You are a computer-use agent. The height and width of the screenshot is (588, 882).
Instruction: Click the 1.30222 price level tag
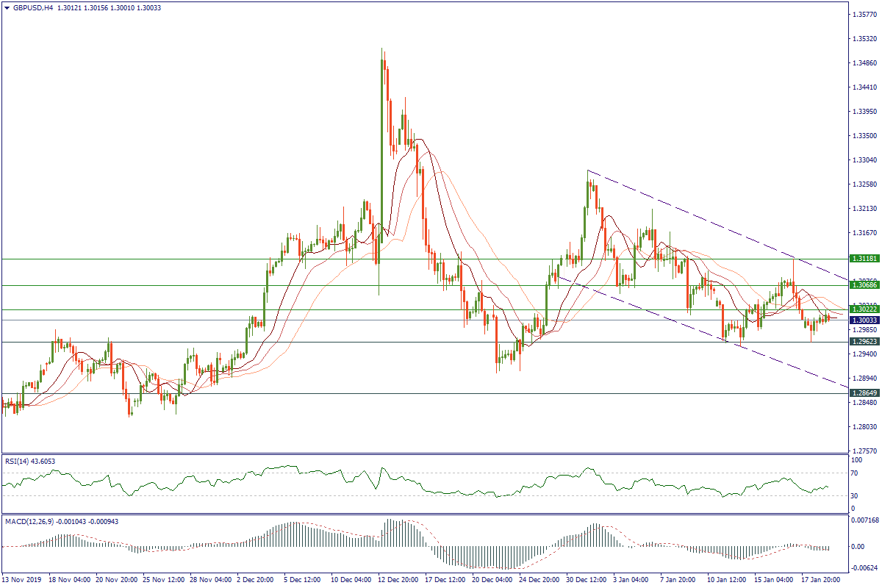click(861, 309)
